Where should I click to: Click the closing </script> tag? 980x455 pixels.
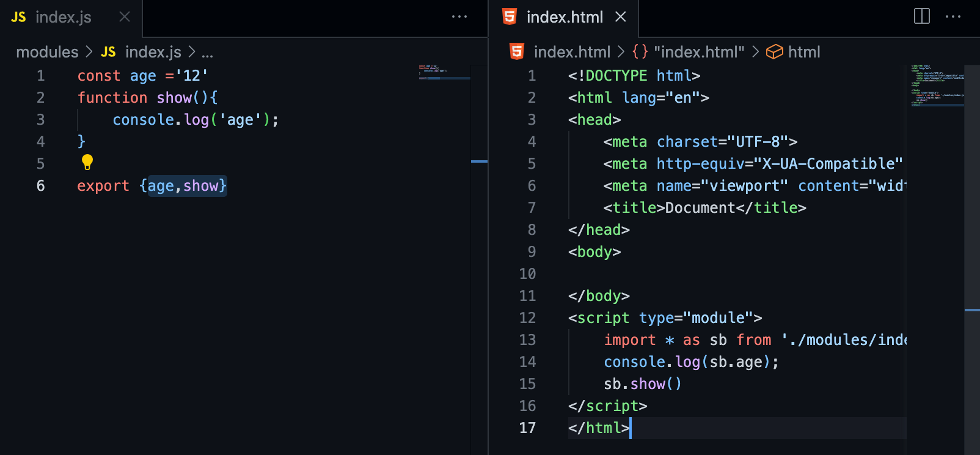click(x=607, y=405)
